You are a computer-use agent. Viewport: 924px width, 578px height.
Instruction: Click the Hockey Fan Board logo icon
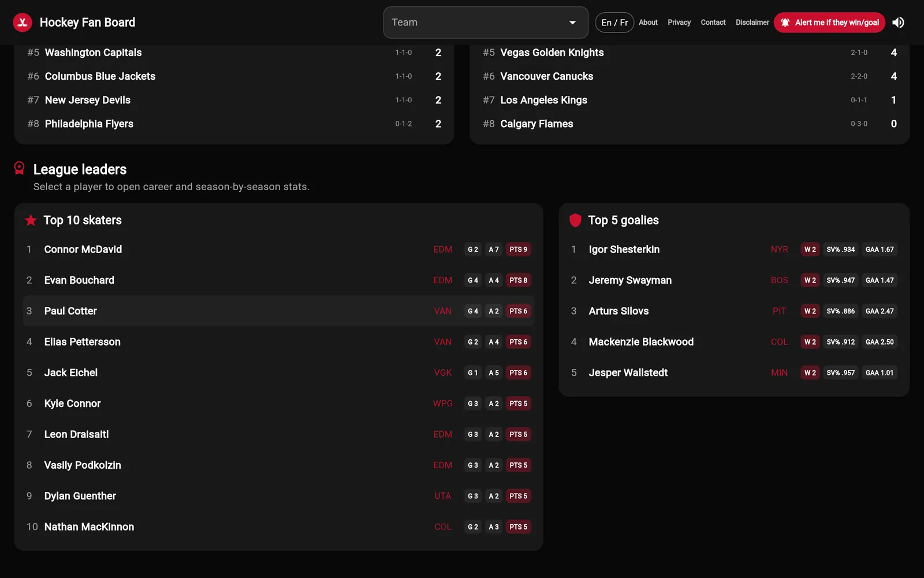pyautogui.click(x=23, y=23)
